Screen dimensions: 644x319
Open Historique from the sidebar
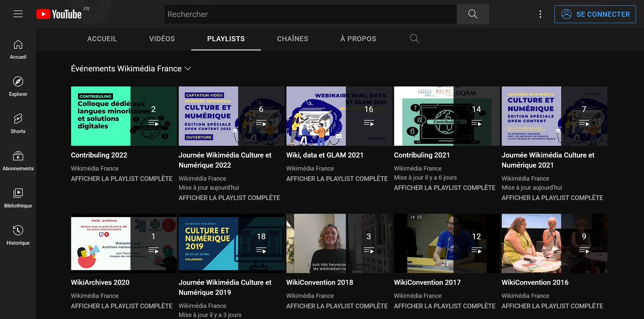coord(18,236)
